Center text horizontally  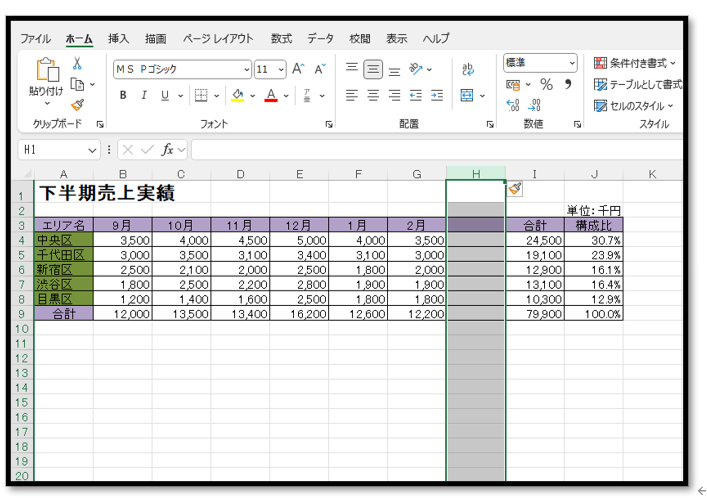pyautogui.click(x=373, y=96)
